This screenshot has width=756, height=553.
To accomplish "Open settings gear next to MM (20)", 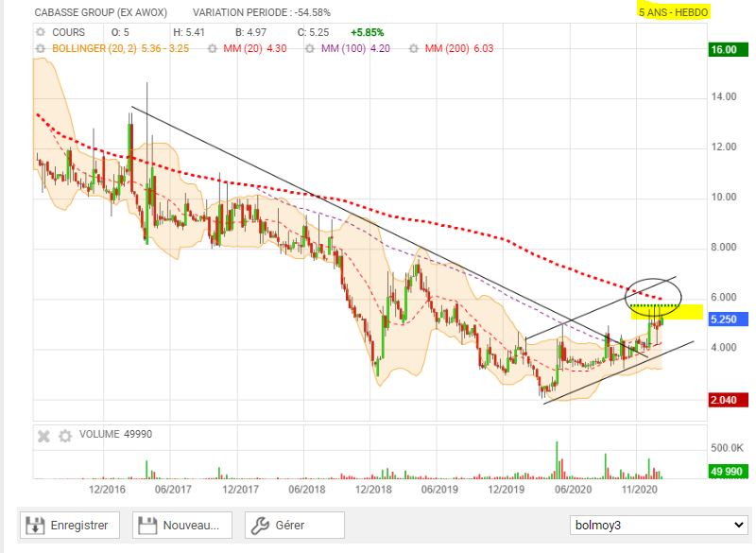I will tap(212, 49).
